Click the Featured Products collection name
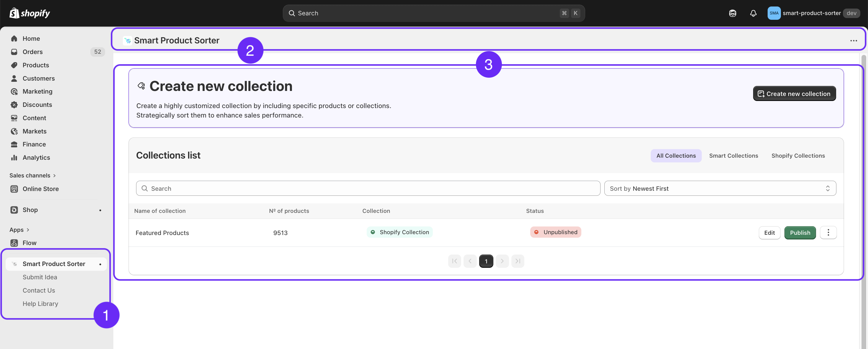Viewport: 868px width, 349px height. 162,233
